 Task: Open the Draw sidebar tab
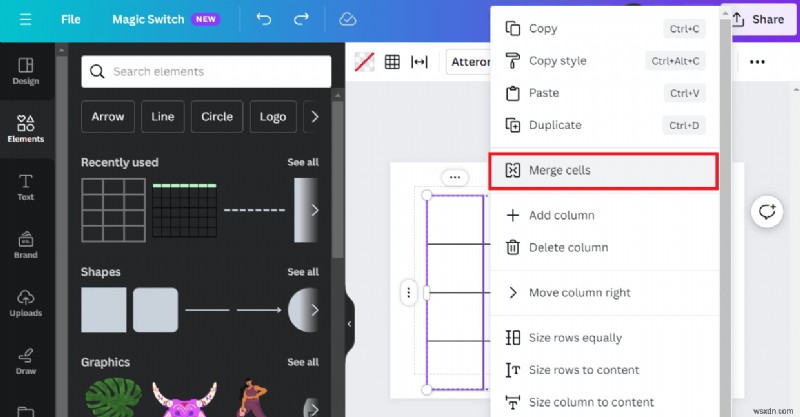[x=26, y=361]
